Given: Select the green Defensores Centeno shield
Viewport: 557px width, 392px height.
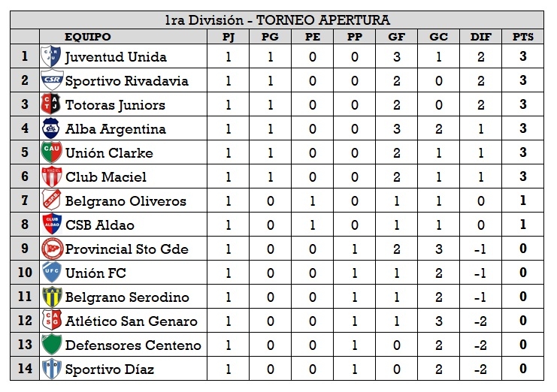Looking at the screenshot, I should point(51,345).
